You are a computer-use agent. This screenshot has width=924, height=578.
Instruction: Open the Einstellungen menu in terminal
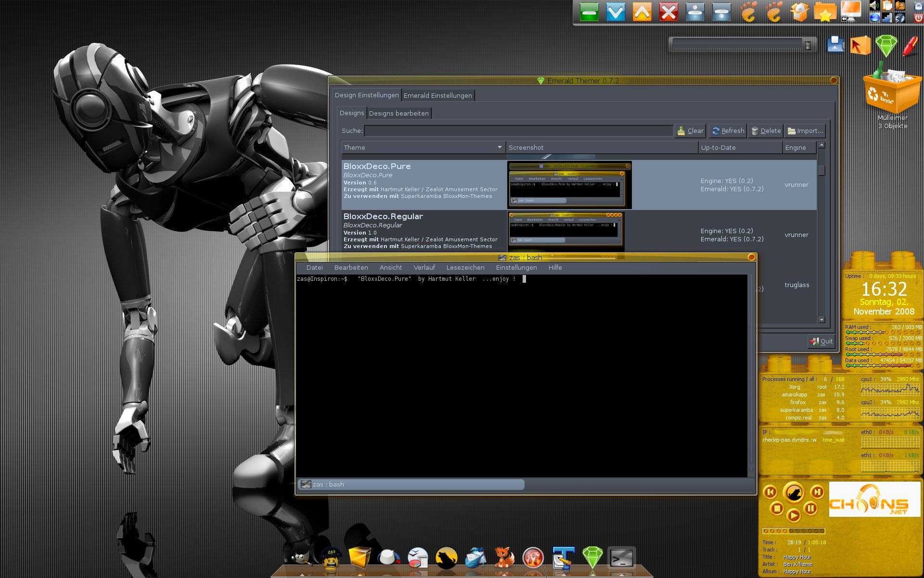click(516, 267)
